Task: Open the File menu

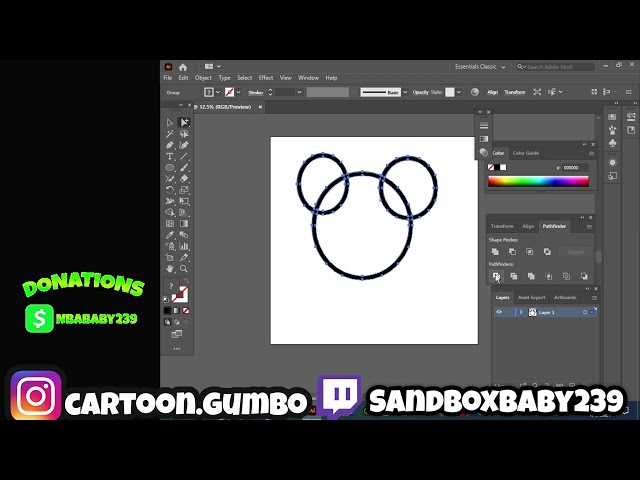Action: point(168,78)
